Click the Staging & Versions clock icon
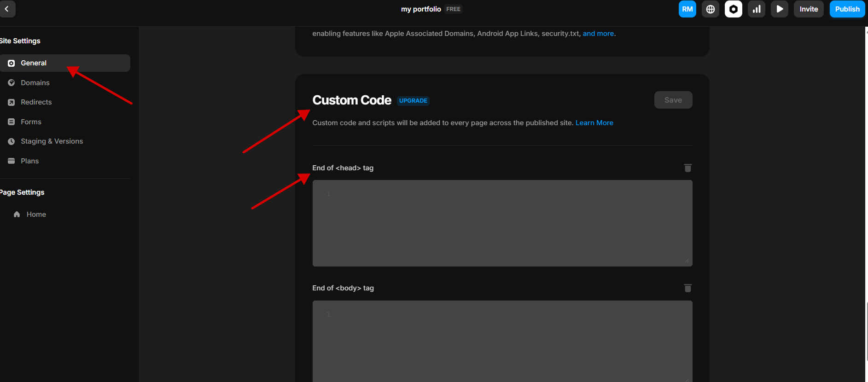The image size is (868, 382). [12, 141]
